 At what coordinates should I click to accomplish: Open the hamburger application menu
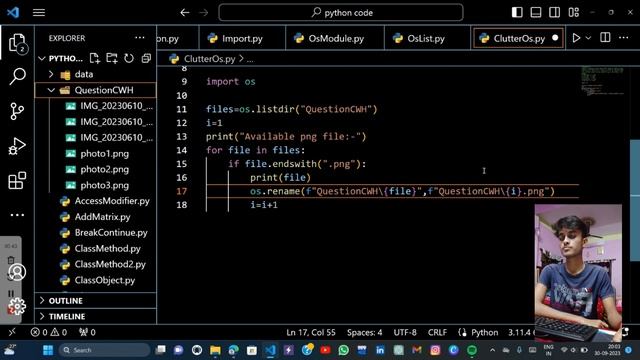coord(39,13)
